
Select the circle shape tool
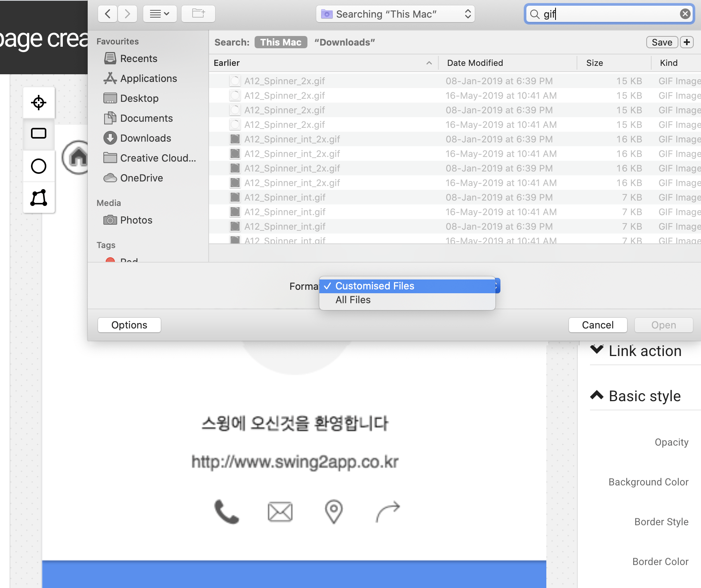tap(39, 166)
